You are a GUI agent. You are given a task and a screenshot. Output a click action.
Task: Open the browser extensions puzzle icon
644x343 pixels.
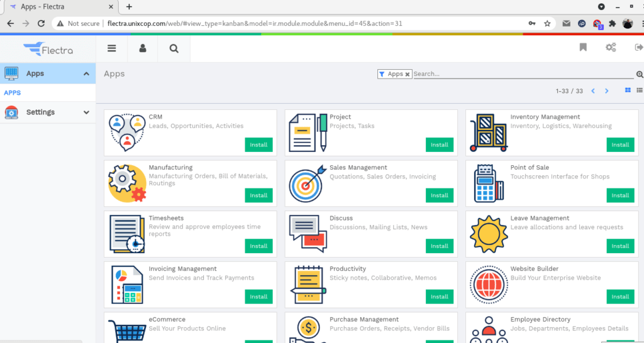pyautogui.click(x=613, y=23)
